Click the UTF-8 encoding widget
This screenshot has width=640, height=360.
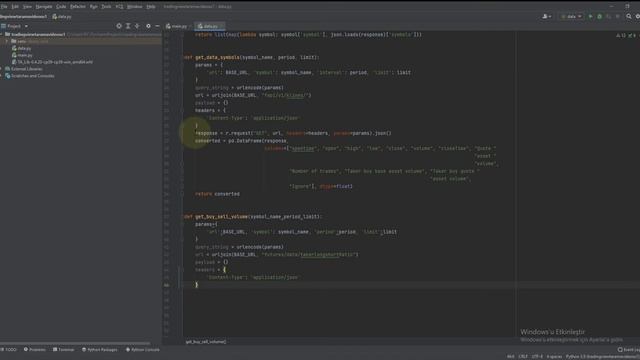(537, 357)
